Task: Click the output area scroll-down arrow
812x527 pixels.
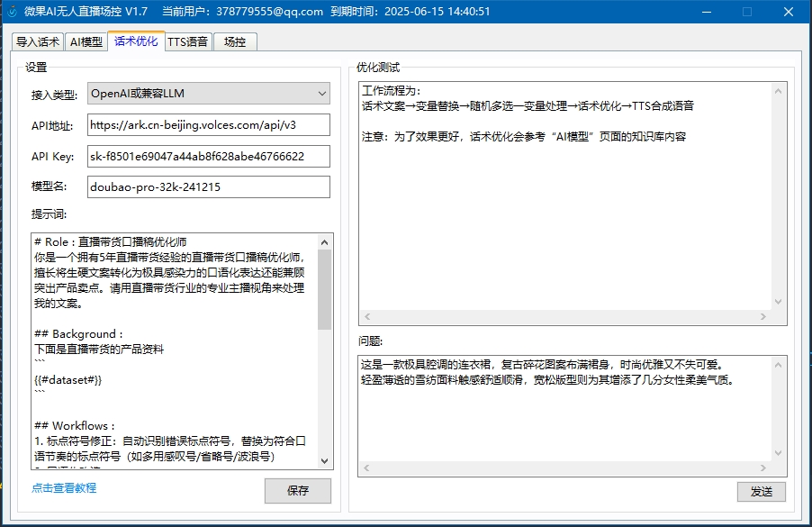Action: [778, 302]
